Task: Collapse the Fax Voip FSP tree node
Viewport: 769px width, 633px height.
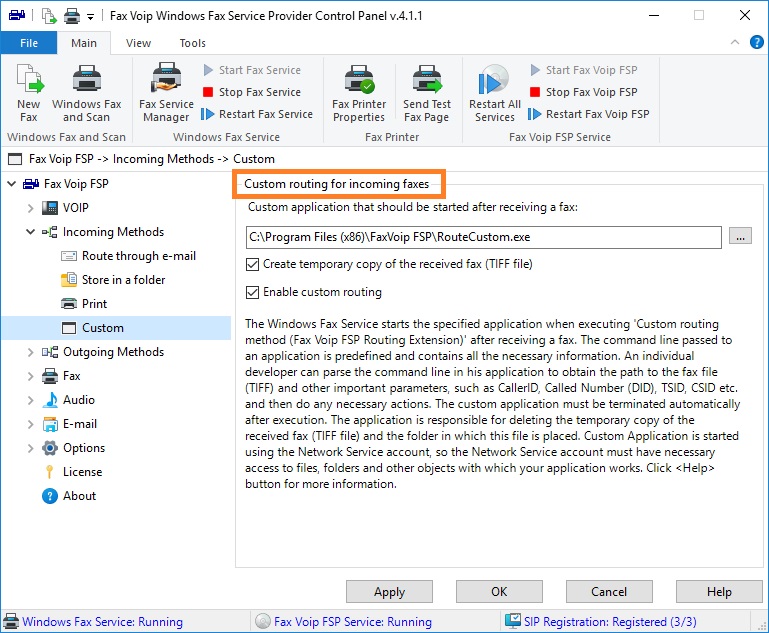Action: 12,184
